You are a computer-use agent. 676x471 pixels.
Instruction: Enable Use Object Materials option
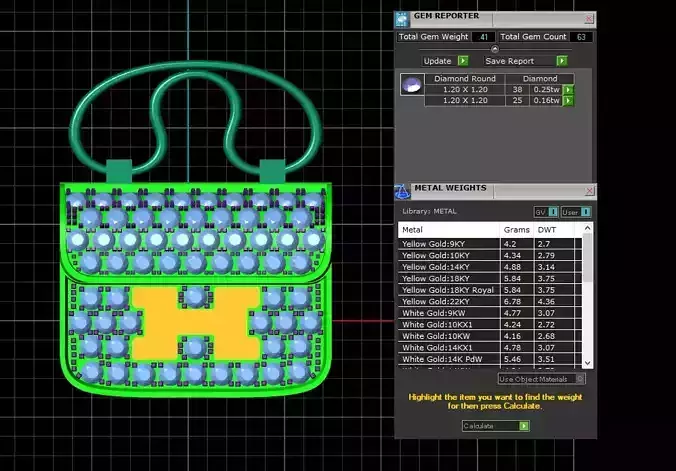(x=541, y=379)
